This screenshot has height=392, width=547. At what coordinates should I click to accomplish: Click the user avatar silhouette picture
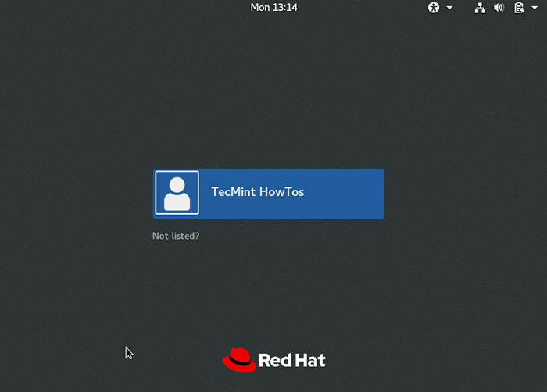click(177, 193)
